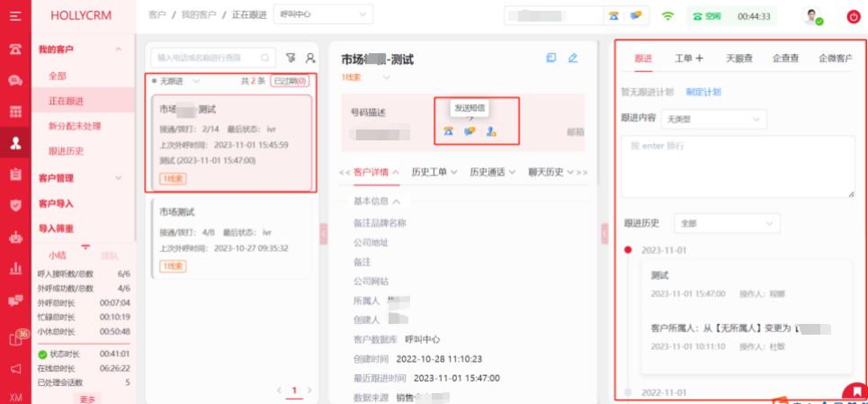This screenshot has width=868, height=404.
Task: Open the clipboard work order icon in the left sidebar
Action: coord(15,175)
